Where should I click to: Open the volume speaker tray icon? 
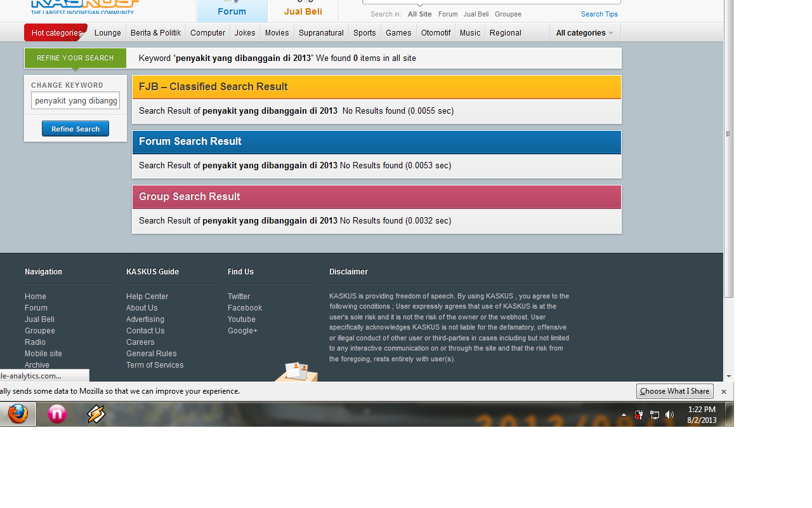pos(669,415)
